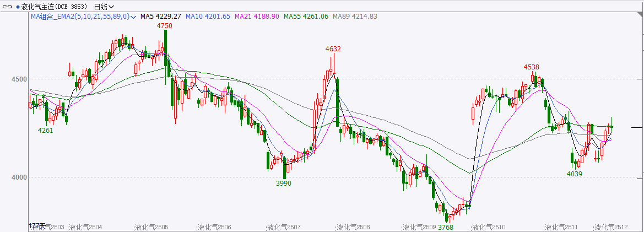Click the 4632 peak price label
The height and width of the screenshot is (232, 644).
coord(333,48)
